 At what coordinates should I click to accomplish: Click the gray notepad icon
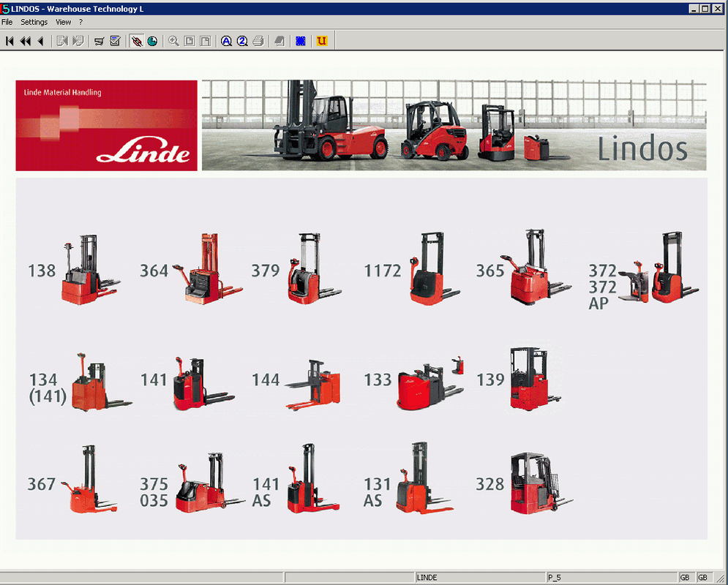tap(279, 41)
